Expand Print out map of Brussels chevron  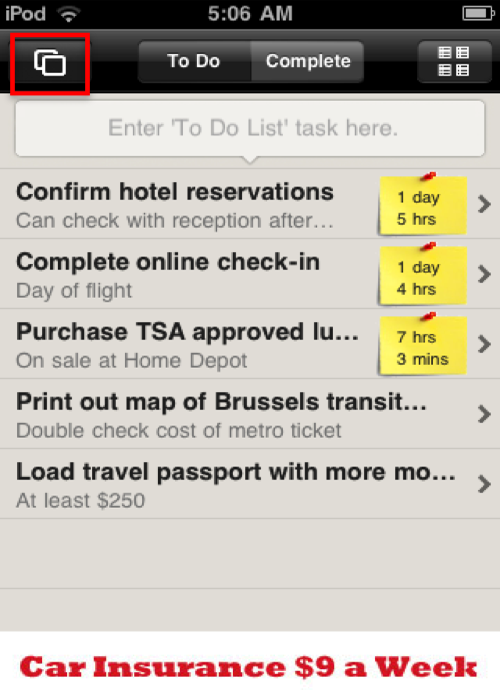pos(484,414)
